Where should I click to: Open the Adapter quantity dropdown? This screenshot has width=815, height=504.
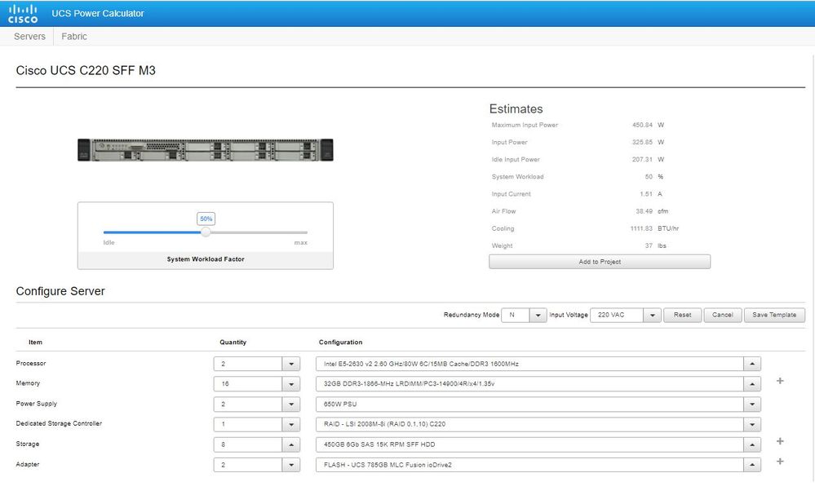[291, 465]
